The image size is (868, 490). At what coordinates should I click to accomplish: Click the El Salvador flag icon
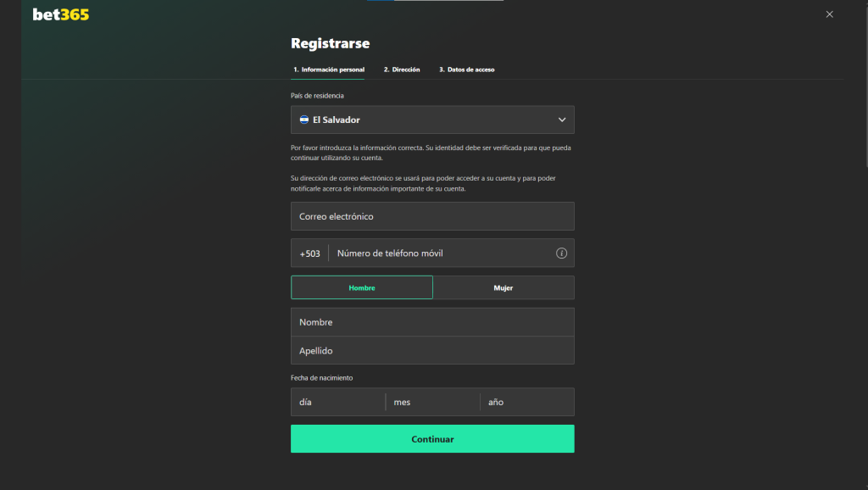pos(304,120)
